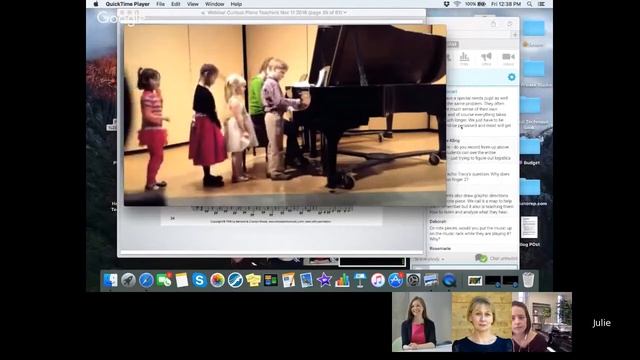
Task: Open the QuickTime Player app menu
Action: coord(127,4)
